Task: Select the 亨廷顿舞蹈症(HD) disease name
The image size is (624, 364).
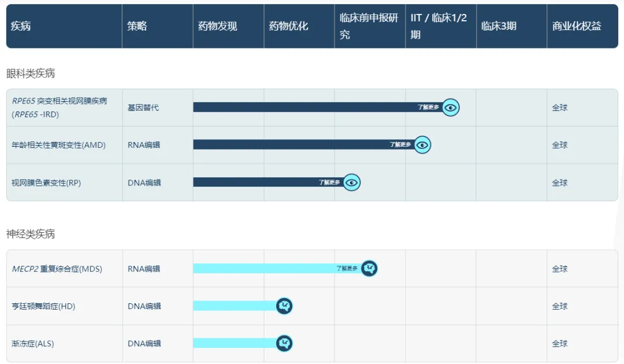Action: coord(43,306)
